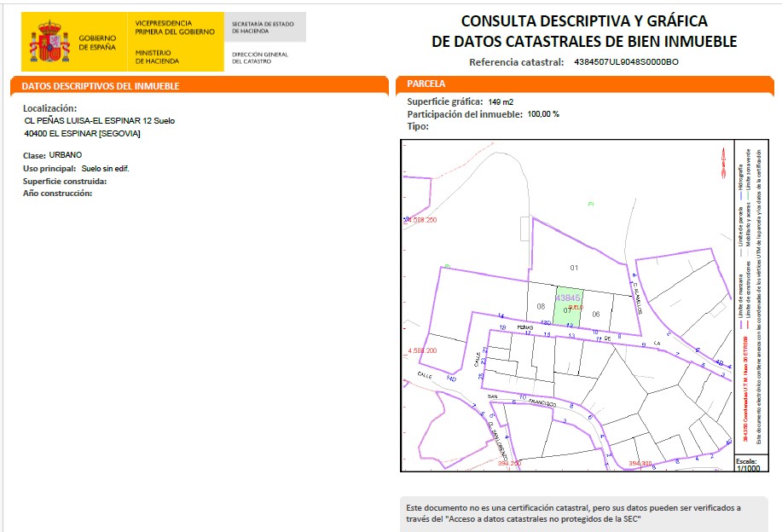This screenshot has height=532, width=782.
Task: Click 'SECRETARÍA DE ESTADO DE HACIENDA' box
Action: click(265, 27)
